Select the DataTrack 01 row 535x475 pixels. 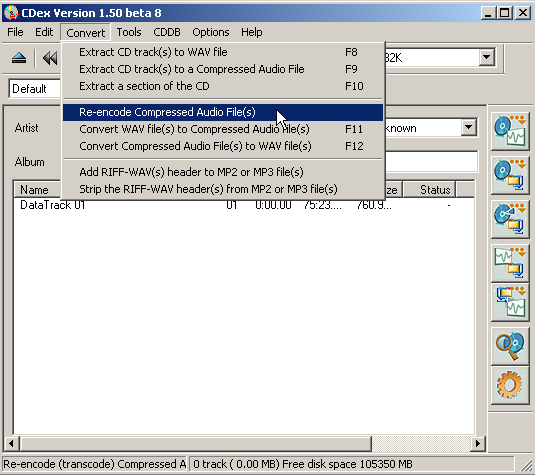point(244,205)
